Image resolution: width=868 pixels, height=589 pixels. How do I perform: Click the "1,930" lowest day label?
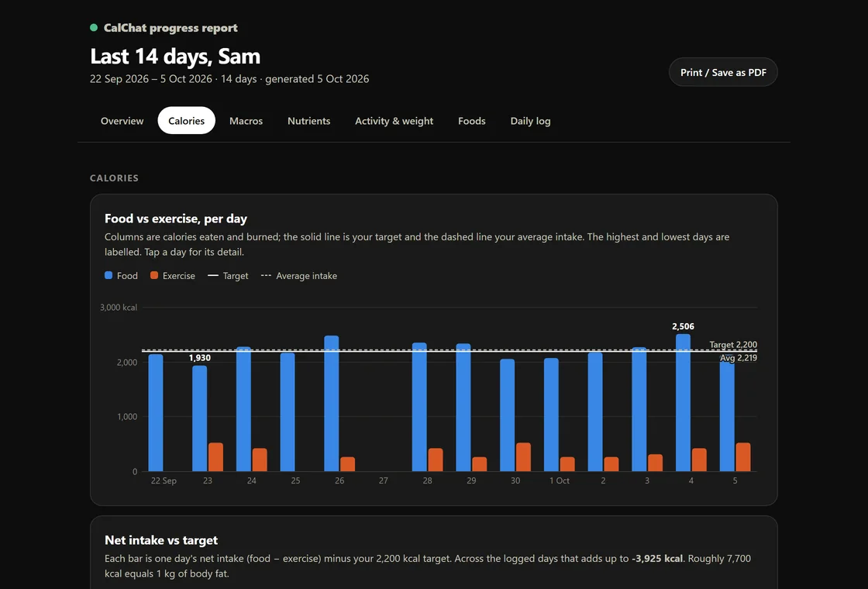pyautogui.click(x=199, y=357)
